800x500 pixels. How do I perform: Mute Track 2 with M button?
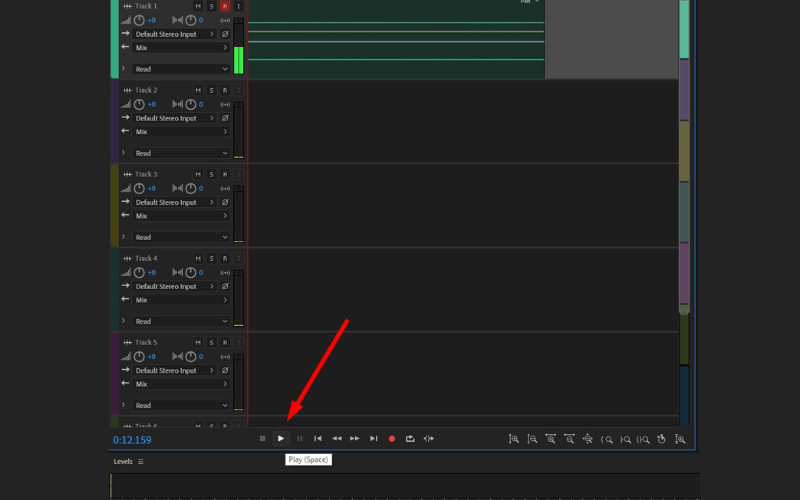click(198, 90)
